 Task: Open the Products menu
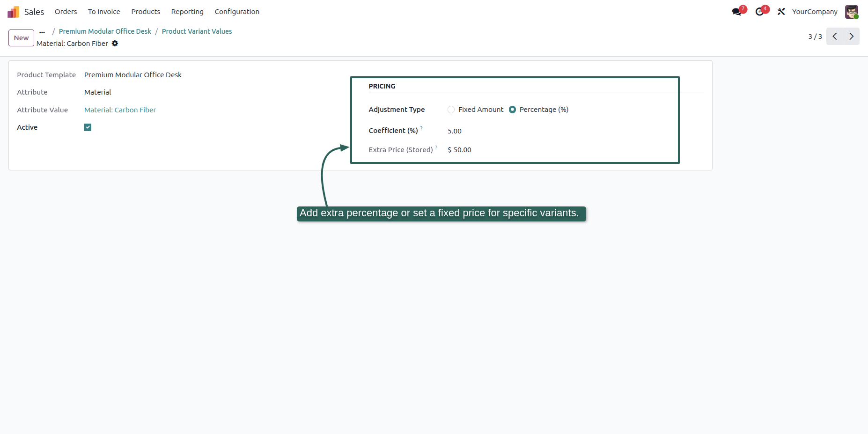tap(146, 12)
